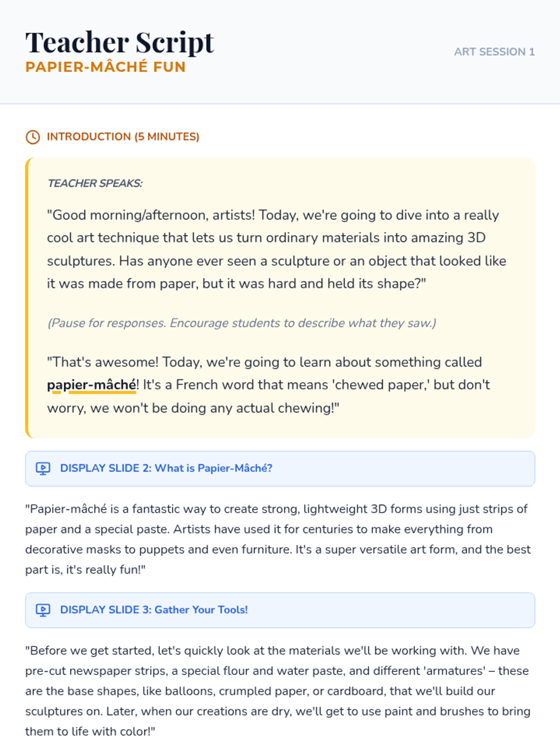Click the yellow teacher speaks callout box
560x747 pixels.
click(x=280, y=298)
